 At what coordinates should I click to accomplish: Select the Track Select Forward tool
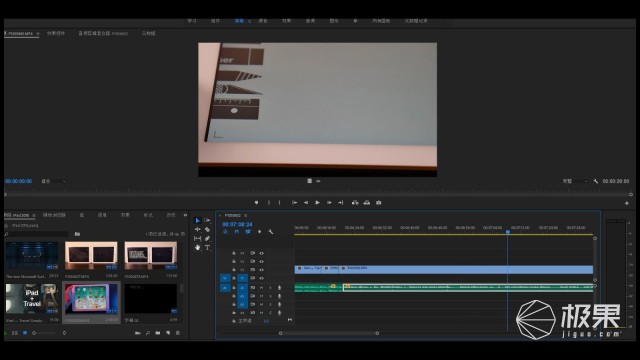click(207, 220)
